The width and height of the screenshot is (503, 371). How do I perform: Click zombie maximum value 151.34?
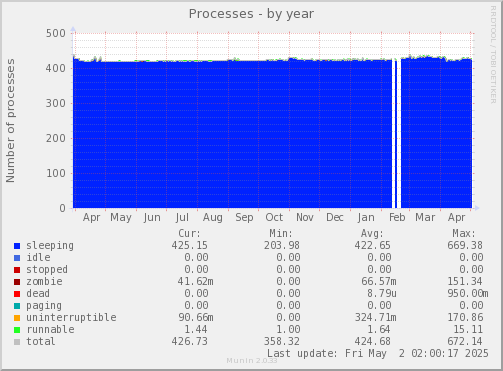click(465, 281)
